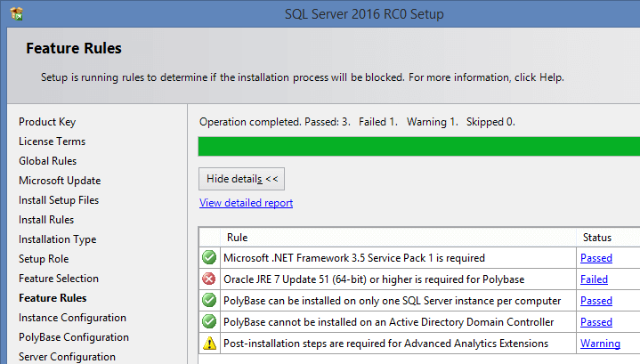Image resolution: width=640 pixels, height=364 pixels.
Task: Select Setup Role step in sidebar
Action: (x=44, y=259)
